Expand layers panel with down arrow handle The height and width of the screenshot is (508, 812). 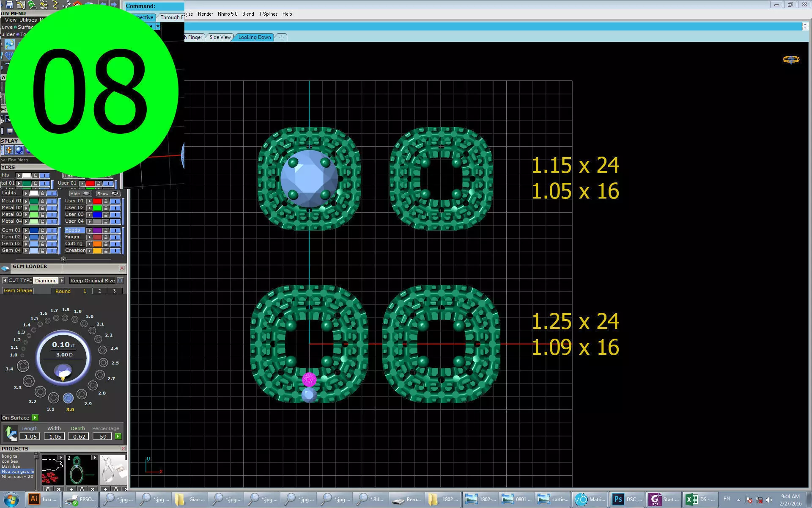pyautogui.click(x=63, y=259)
